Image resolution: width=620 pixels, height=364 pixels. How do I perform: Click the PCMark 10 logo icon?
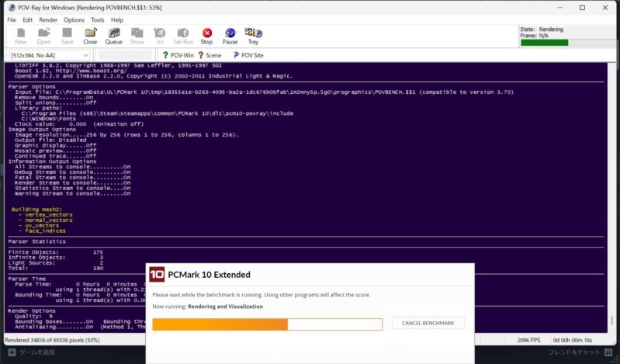[x=157, y=274]
